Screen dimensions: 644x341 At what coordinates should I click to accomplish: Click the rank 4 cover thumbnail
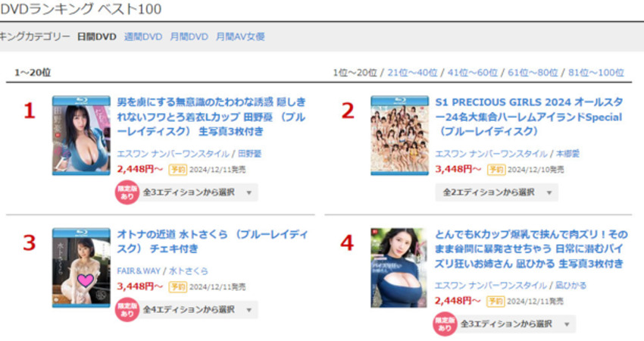click(x=399, y=267)
